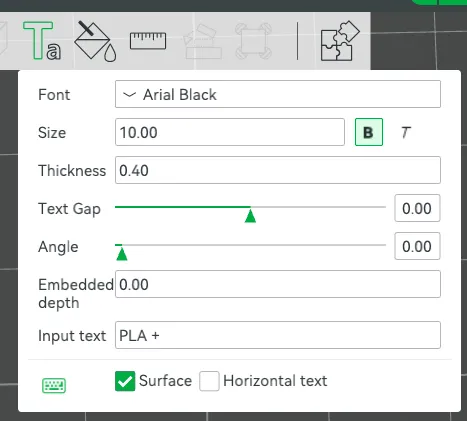Image resolution: width=467 pixels, height=421 pixels.
Task: Click the grayed-out seam painting icon
Action: [x=203, y=41]
